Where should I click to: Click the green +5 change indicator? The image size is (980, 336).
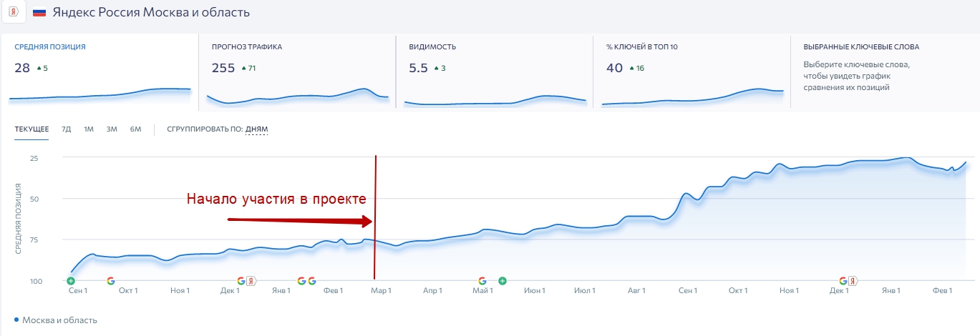tap(42, 69)
